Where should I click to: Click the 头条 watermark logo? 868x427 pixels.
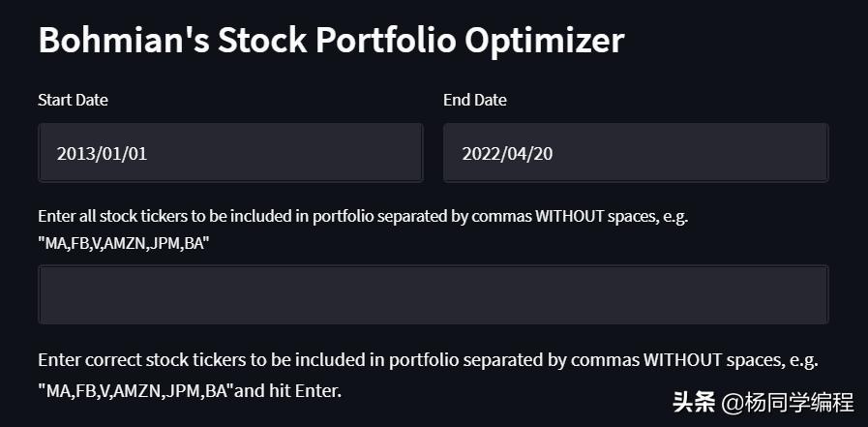pyautogui.click(x=693, y=402)
